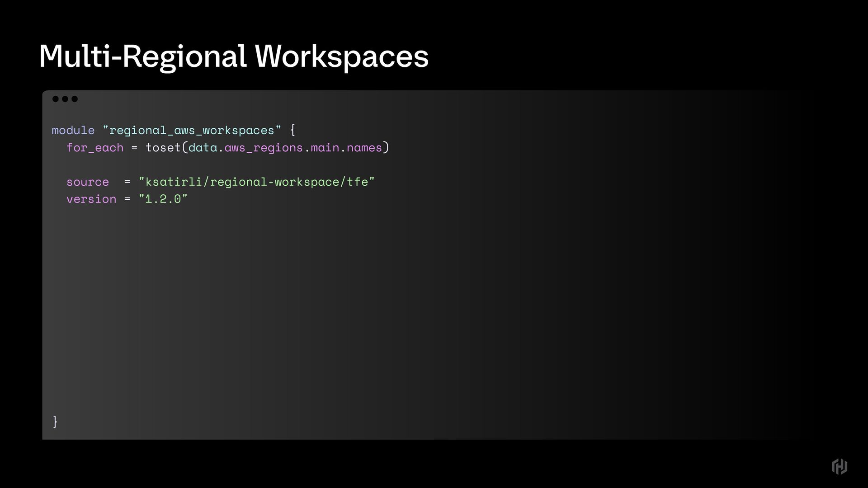Select the version string "1.2.0"
The height and width of the screenshot is (488, 868).
[x=163, y=199]
